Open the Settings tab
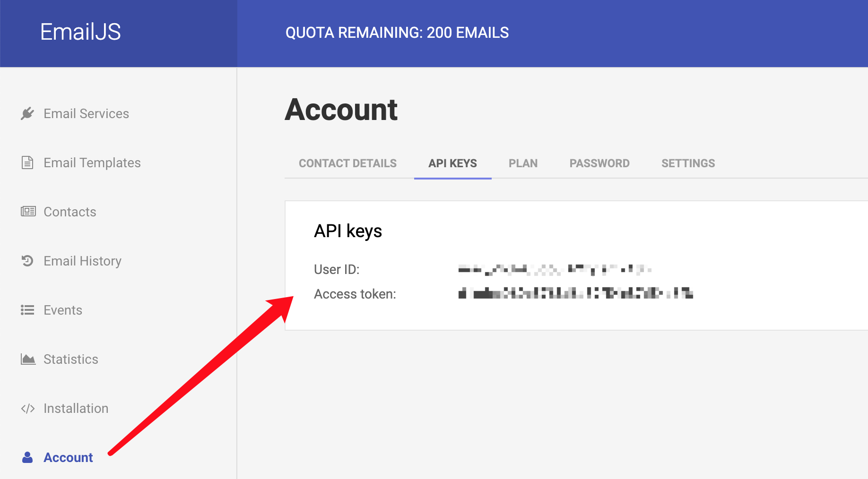Viewport: 868px width, 479px height. [x=688, y=163]
